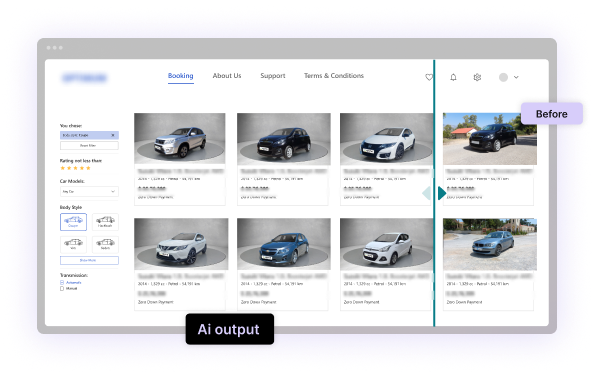Open the blue BMW outdoor photo
The height and width of the screenshot is (374, 594).
[x=490, y=244]
